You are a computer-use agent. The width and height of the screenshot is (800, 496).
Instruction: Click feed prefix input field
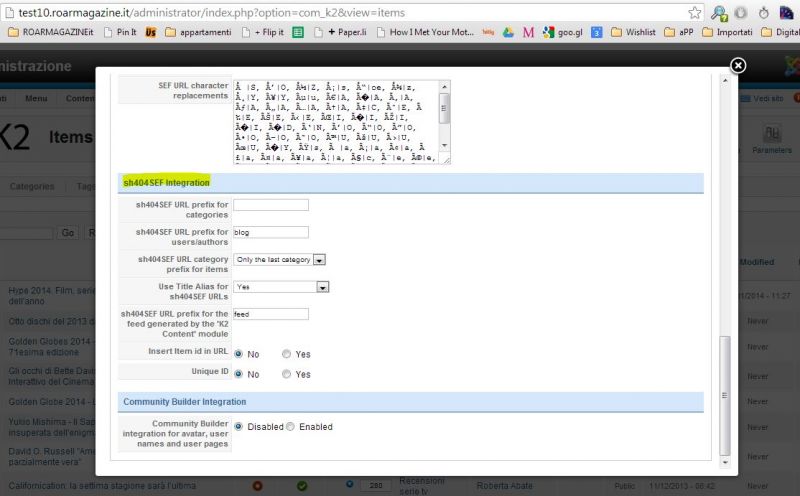pyautogui.click(x=270, y=314)
